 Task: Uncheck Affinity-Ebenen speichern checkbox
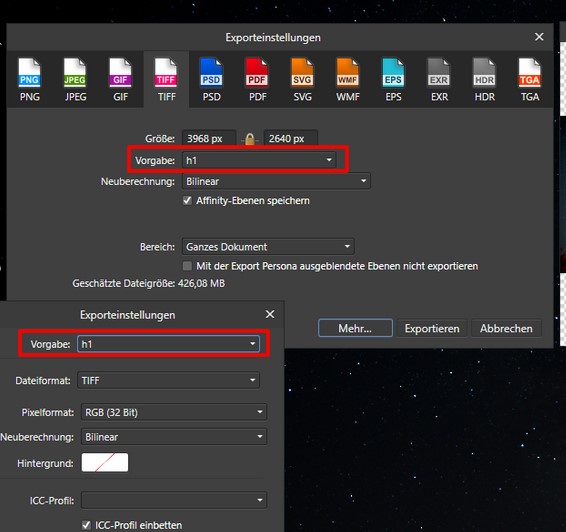187,201
